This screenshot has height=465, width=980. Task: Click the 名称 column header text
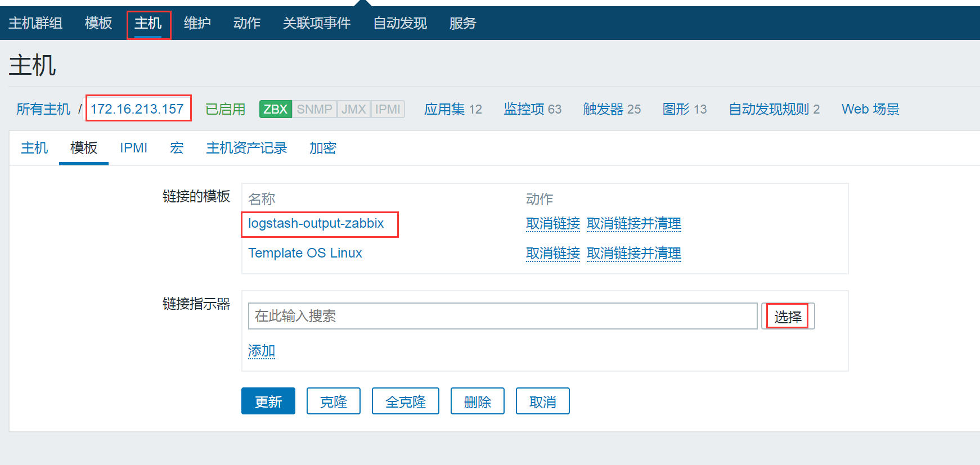(262, 199)
